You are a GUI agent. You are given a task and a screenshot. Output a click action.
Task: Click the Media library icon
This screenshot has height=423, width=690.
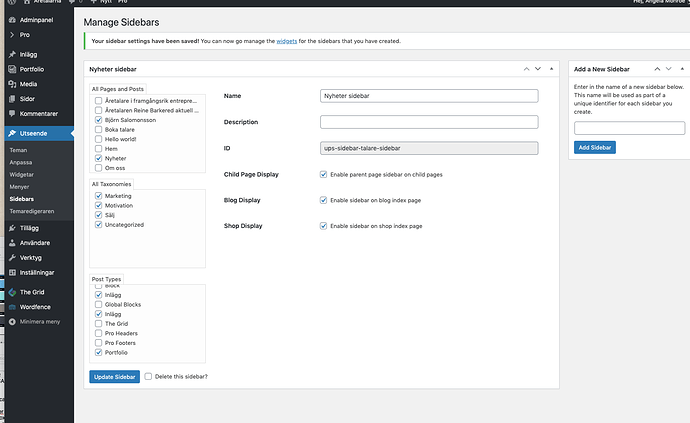[12, 84]
